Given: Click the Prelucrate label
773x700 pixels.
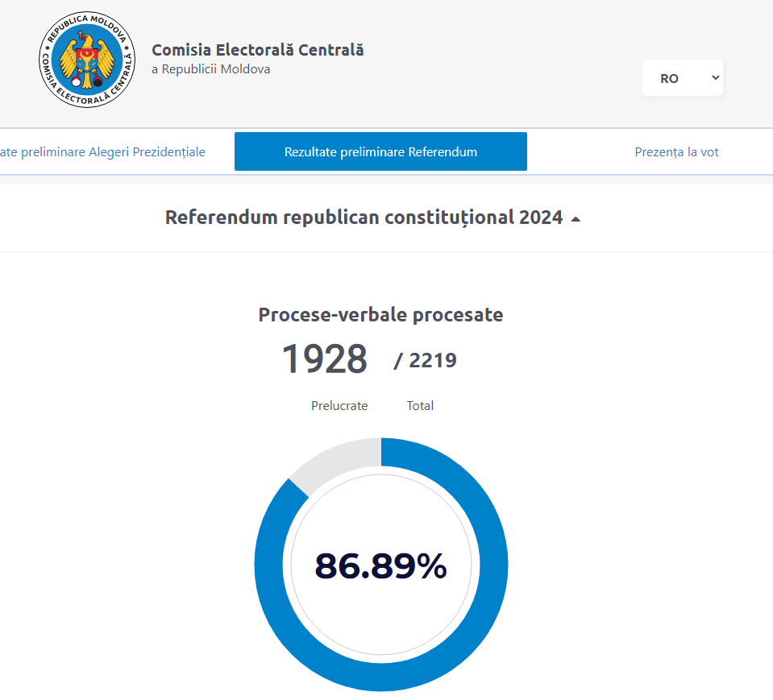Looking at the screenshot, I should 339,406.
